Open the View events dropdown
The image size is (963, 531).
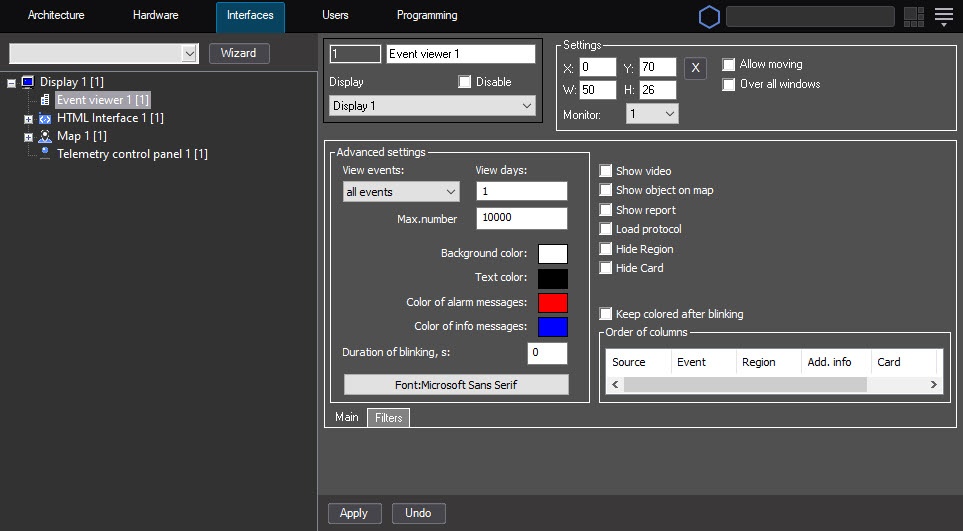coord(400,192)
